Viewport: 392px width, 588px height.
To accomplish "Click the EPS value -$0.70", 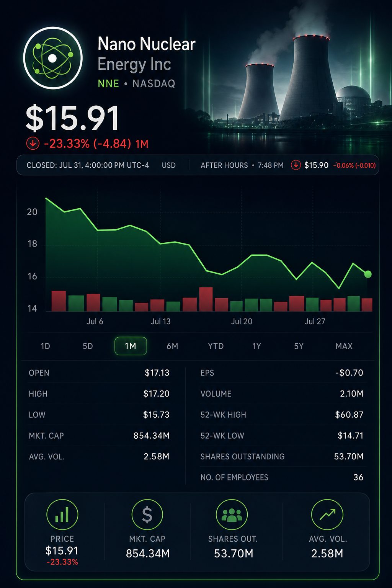I will (x=349, y=373).
